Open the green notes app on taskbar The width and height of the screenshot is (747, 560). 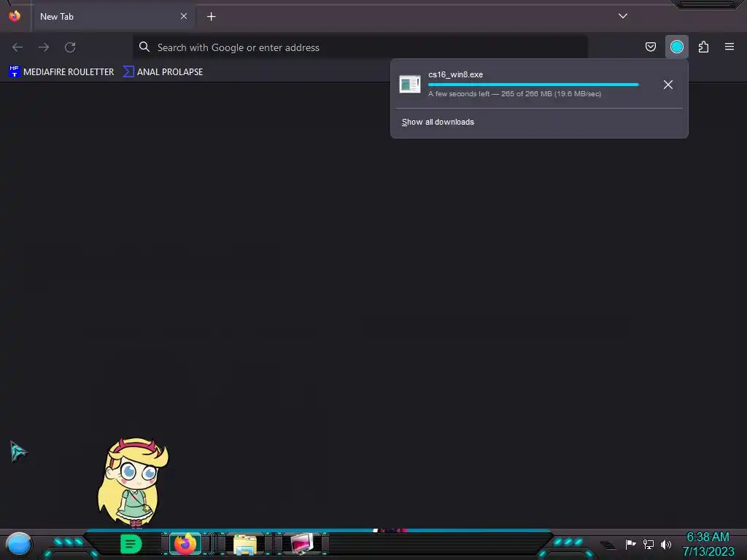(x=131, y=544)
